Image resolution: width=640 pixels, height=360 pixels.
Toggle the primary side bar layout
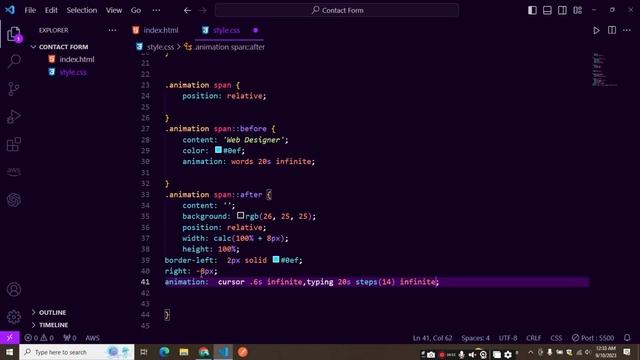coord(532,10)
